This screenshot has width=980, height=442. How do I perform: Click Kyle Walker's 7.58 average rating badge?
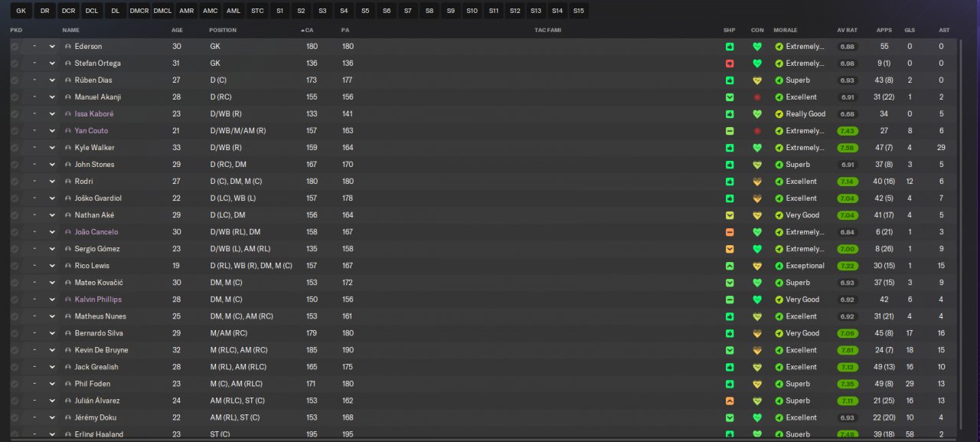848,148
